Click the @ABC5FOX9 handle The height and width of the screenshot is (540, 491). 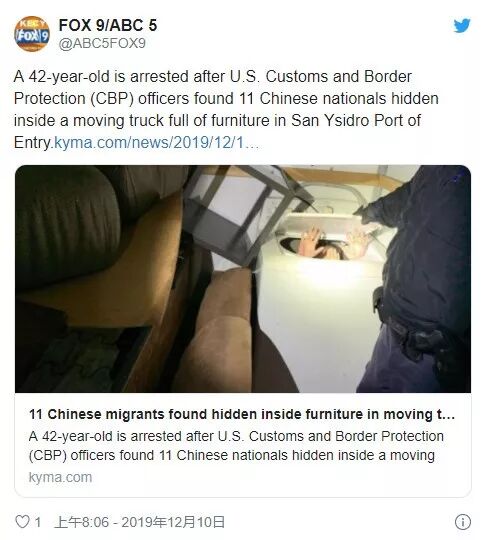click(102, 44)
